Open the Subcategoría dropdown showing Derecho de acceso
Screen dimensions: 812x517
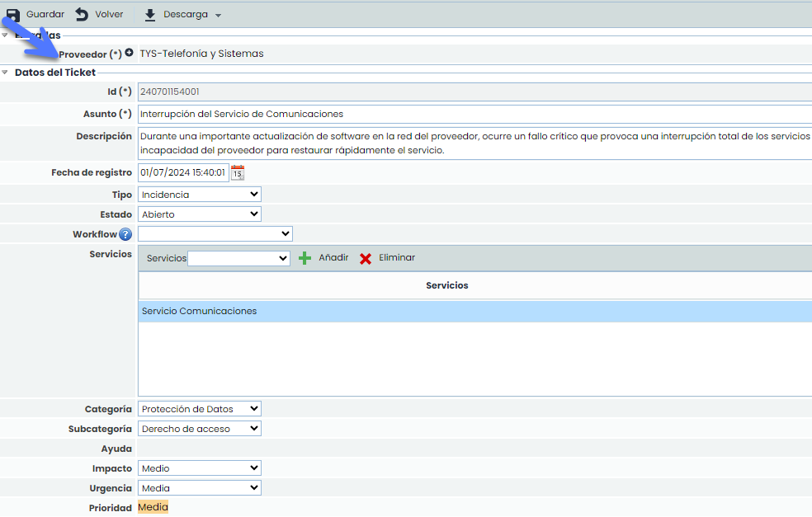(200, 429)
